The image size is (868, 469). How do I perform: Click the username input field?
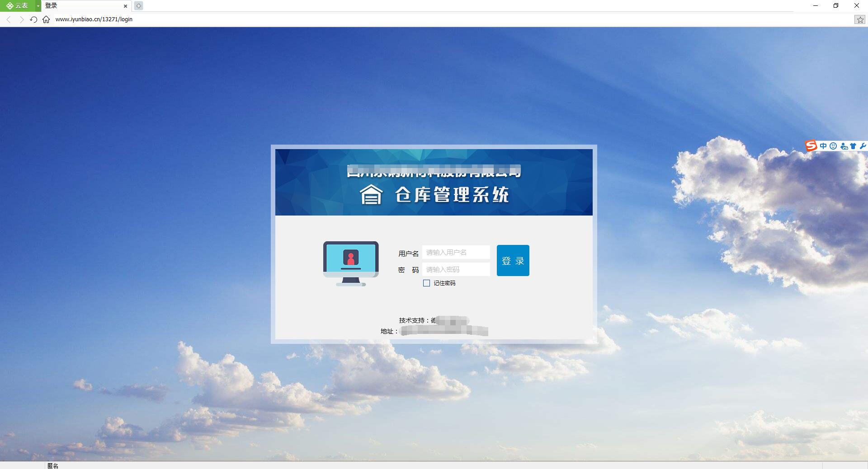pos(456,252)
